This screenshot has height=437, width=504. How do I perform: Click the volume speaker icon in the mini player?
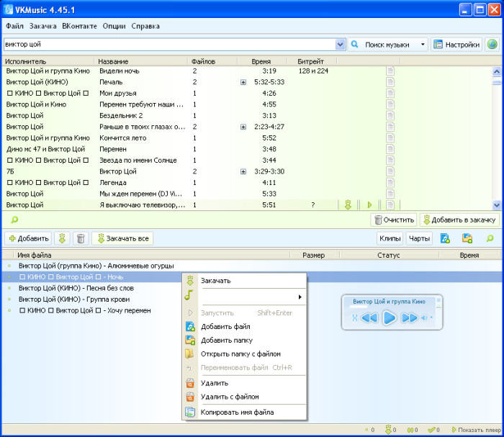(x=425, y=317)
